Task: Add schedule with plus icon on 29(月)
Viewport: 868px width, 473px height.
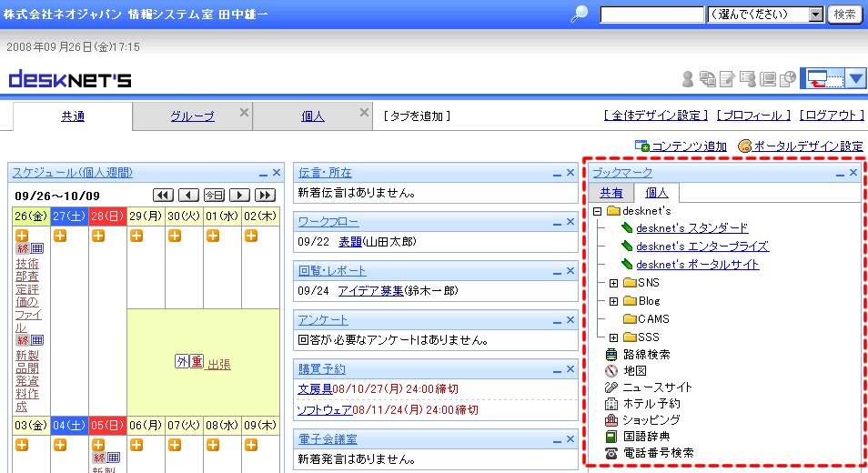Action: pos(136,236)
